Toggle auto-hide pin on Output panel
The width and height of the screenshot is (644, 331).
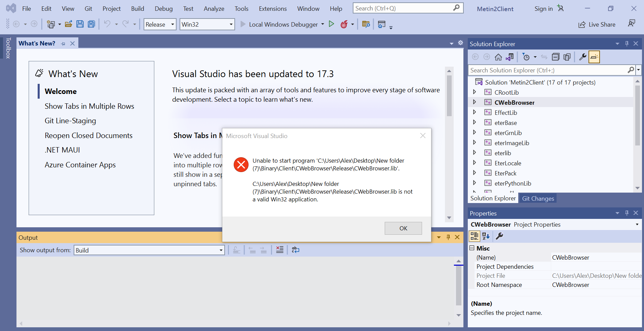pos(448,237)
